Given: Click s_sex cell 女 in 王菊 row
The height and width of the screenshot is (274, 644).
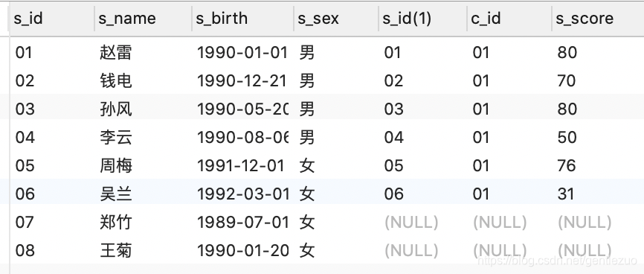Looking at the screenshot, I should (x=307, y=250).
